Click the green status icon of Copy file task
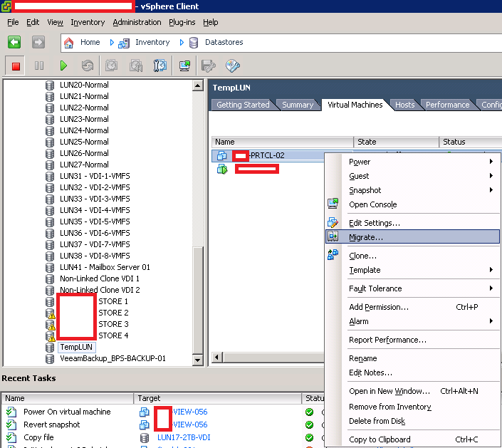 [309, 437]
